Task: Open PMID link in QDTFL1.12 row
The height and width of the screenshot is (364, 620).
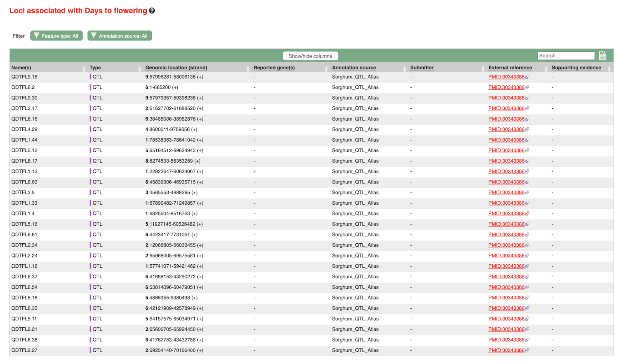Action: coord(506,171)
